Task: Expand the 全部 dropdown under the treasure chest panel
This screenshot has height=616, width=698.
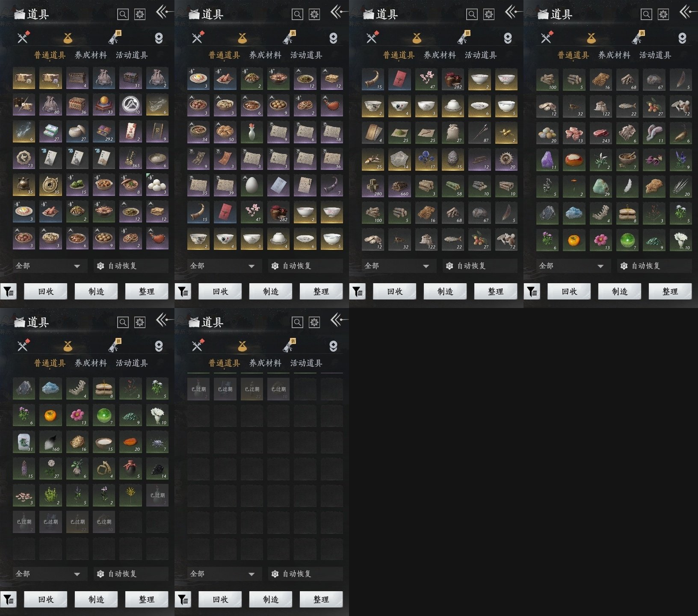Action: click(48, 266)
